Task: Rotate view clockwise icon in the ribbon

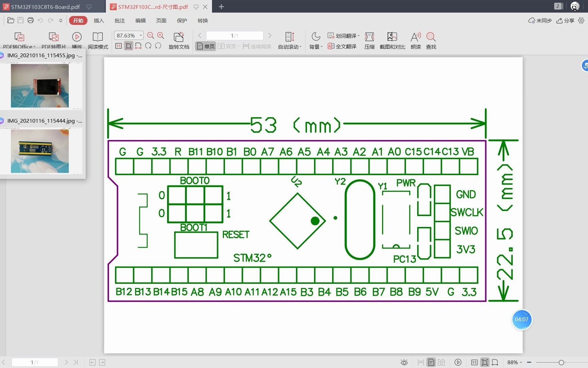Action: tap(148, 46)
